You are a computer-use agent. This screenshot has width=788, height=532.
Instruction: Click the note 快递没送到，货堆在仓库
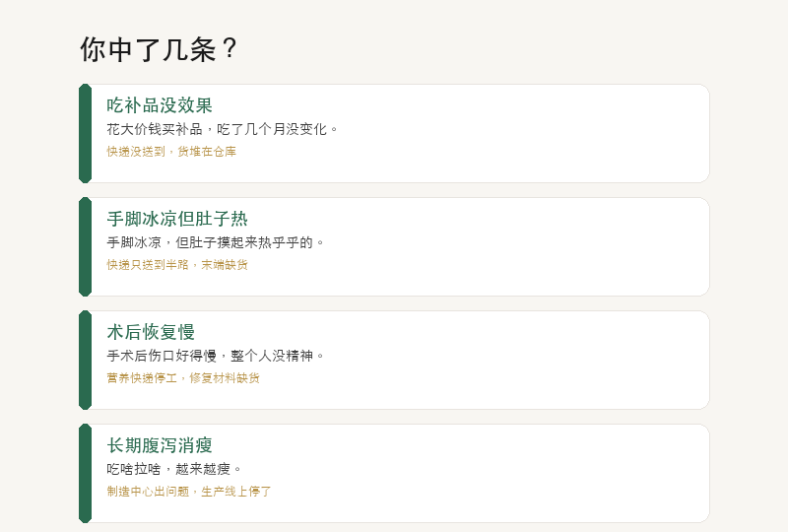point(171,152)
